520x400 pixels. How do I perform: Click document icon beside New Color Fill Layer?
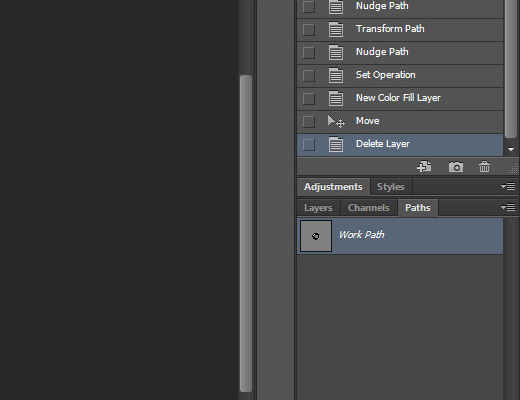[336, 98]
